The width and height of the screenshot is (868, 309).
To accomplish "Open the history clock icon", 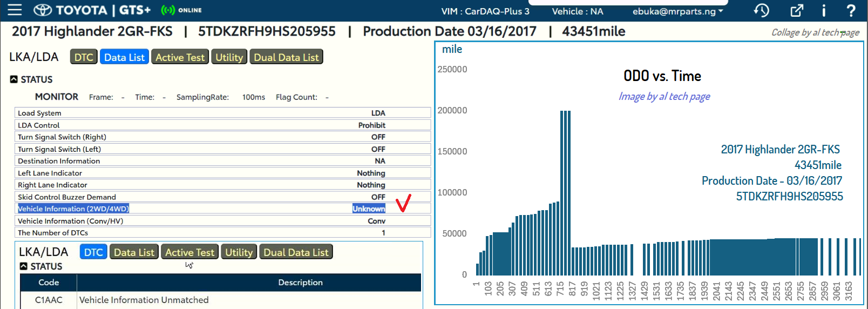I will click(761, 10).
